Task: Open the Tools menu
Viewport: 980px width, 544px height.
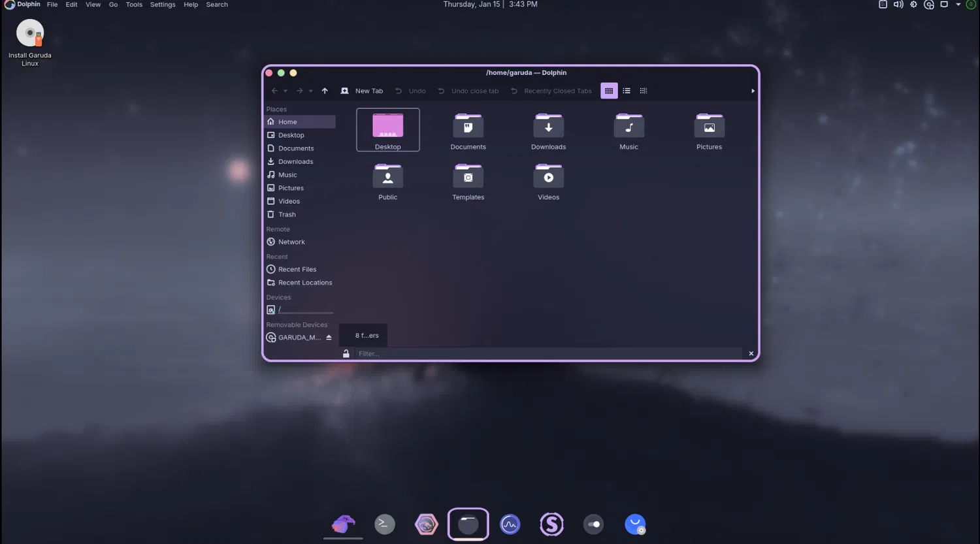Action: point(134,5)
